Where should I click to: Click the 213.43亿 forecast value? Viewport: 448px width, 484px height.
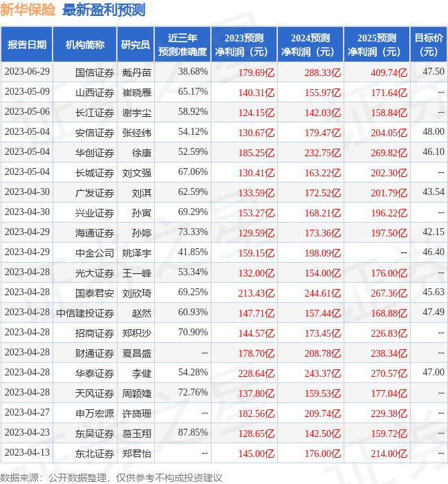pyautogui.click(x=256, y=294)
